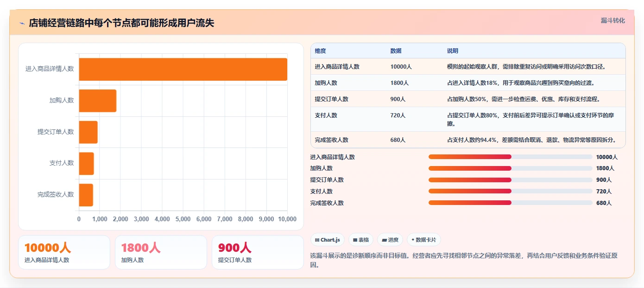The height and width of the screenshot is (288, 644).
Task: Click the footnote starting 该漏斗展示的是诊断顺序
Action: [463, 260]
